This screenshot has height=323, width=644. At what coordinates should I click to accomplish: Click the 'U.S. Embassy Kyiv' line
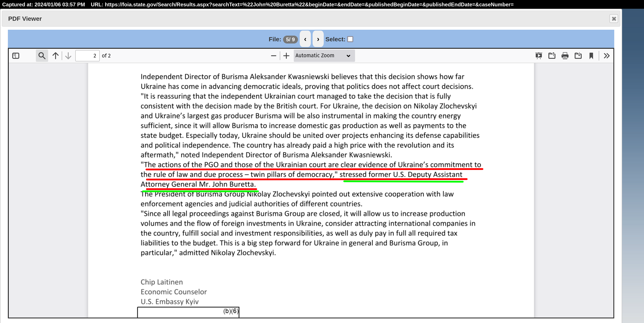(170, 302)
